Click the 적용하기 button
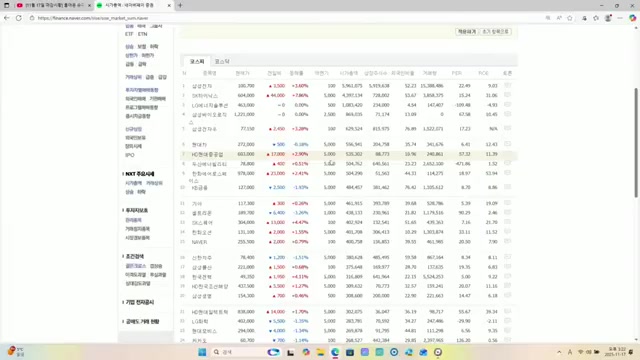The height and width of the screenshot is (360, 640). [467, 31]
